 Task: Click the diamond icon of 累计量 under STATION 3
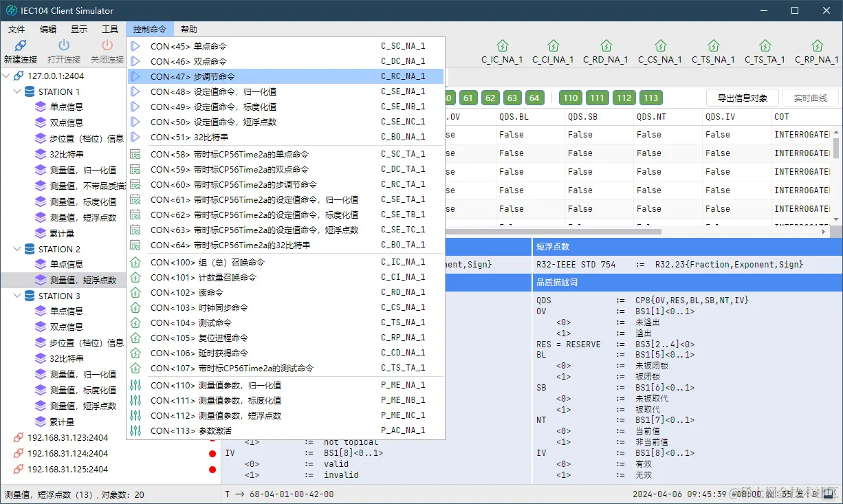pyautogui.click(x=41, y=421)
